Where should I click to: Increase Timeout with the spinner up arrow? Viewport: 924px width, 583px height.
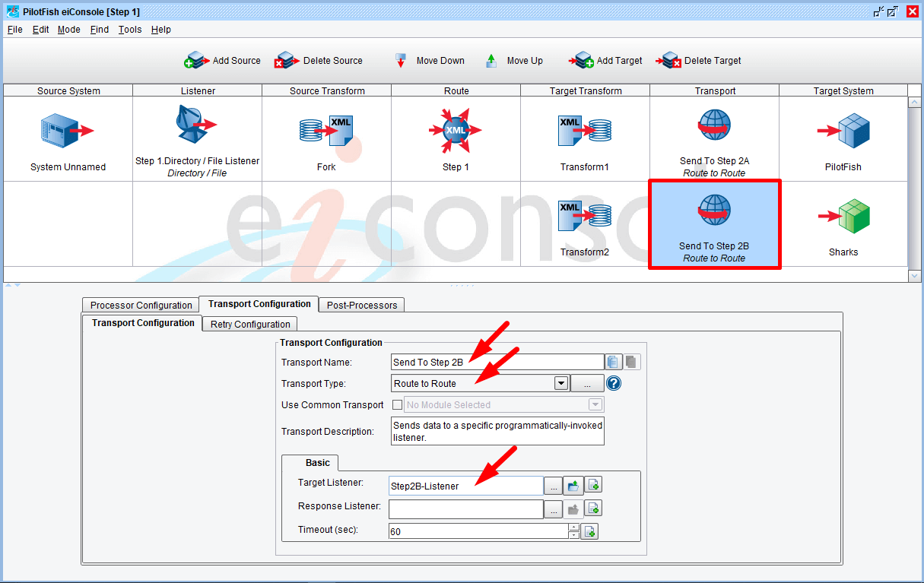(x=574, y=527)
